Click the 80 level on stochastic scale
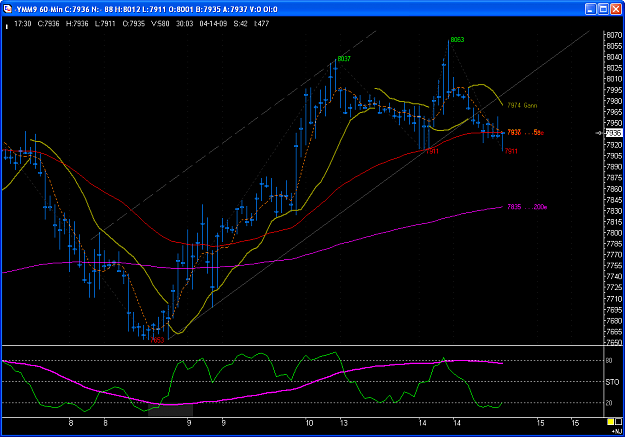Screen dimensions: 625x437 (609, 361)
